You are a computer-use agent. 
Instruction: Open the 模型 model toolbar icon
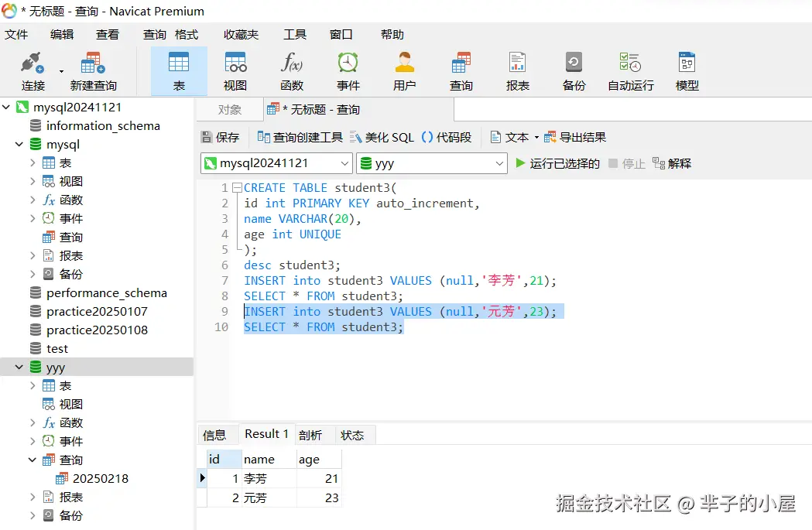click(687, 71)
